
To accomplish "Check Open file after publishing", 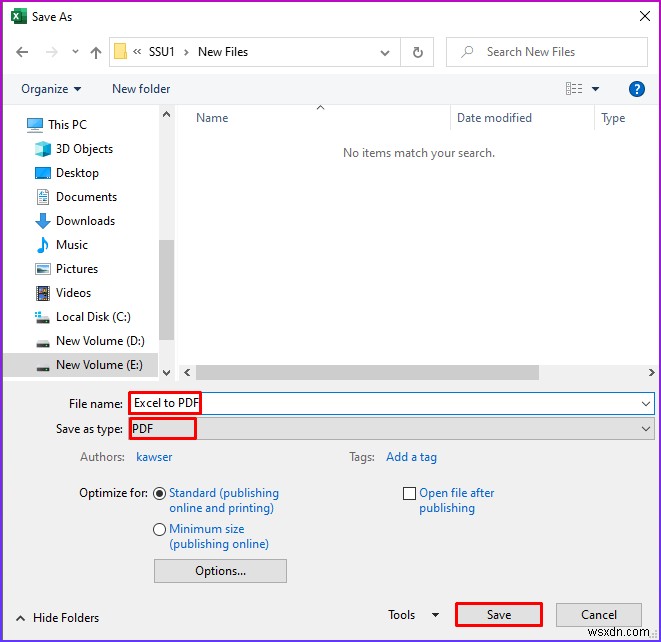I will pyautogui.click(x=409, y=494).
